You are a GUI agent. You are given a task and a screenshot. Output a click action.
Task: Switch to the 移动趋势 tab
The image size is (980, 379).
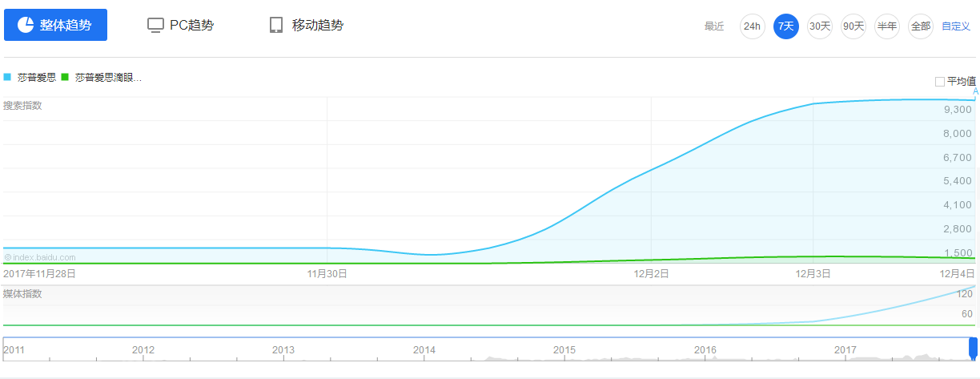coord(307,25)
